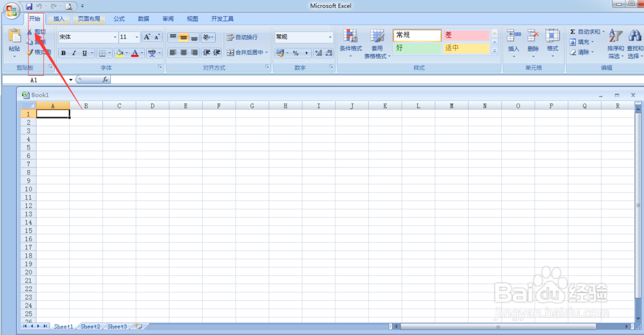644x335 pixels.
Task: Open the 宋体 font name dropdown
Action: pos(115,37)
